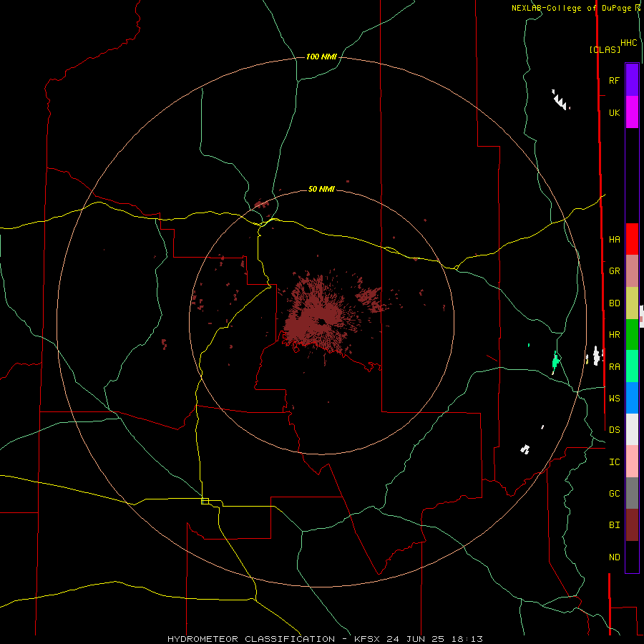Click the magenta UK legend color swatch
Viewport: 644px width, 644px height.
click(632, 112)
